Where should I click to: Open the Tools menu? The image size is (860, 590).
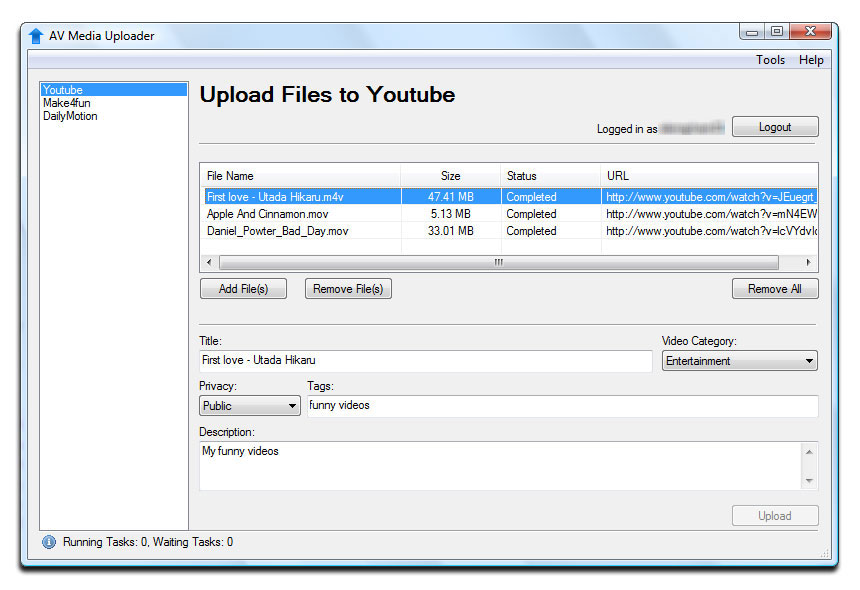click(770, 60)
